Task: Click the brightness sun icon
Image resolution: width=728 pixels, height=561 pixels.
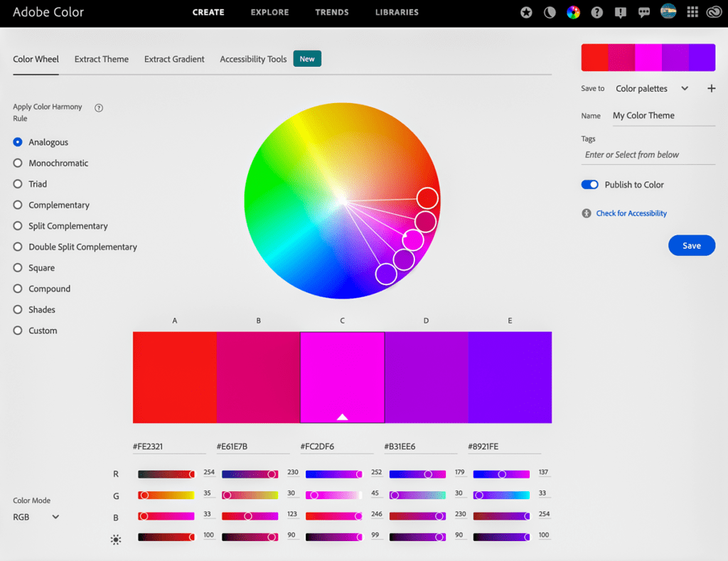Action: 116,539
